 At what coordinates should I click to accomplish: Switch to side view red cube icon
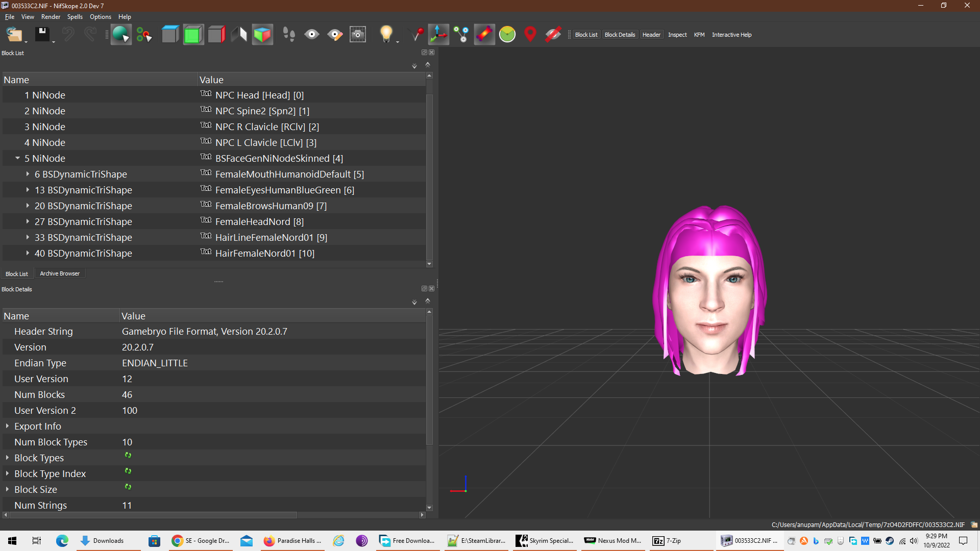[x=216, y=35]
